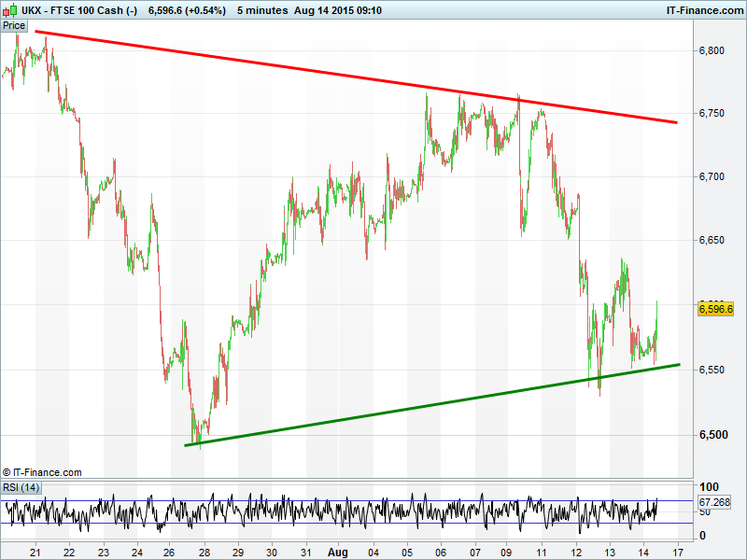
Task: Click the '5 minutes' timeframe in header
Action: (x=262, y=10)
